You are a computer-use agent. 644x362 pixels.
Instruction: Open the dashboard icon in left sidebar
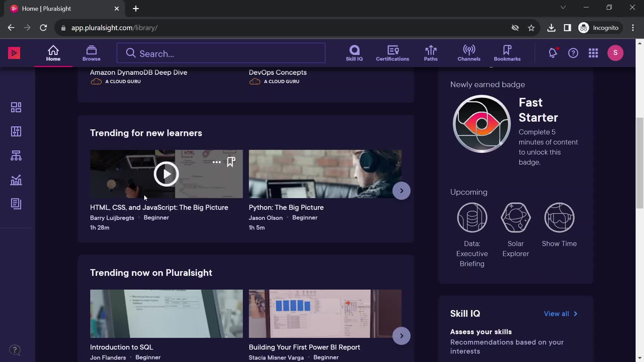click(16, 107)
